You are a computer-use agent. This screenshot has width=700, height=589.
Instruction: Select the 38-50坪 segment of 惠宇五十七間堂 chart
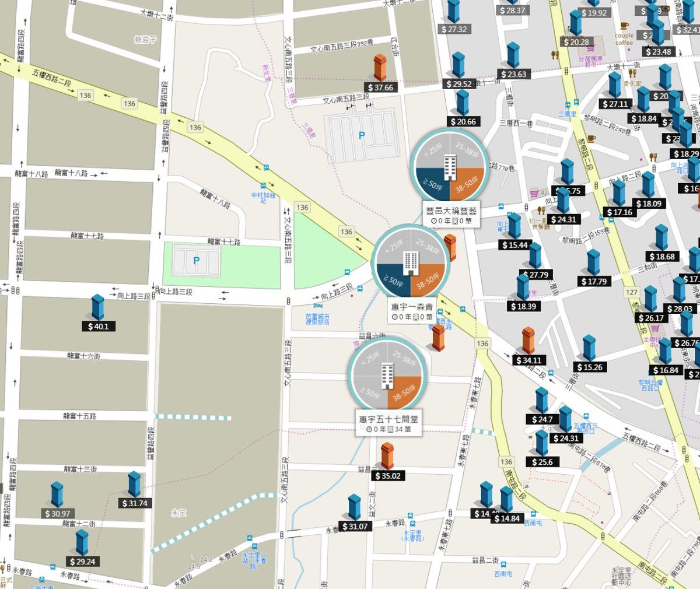[x=404, y=393]
